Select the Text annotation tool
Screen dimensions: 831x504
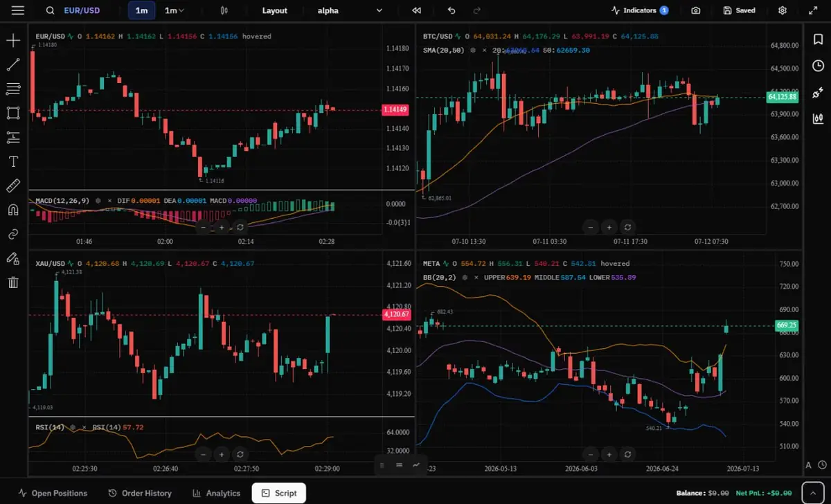[12, 161]
